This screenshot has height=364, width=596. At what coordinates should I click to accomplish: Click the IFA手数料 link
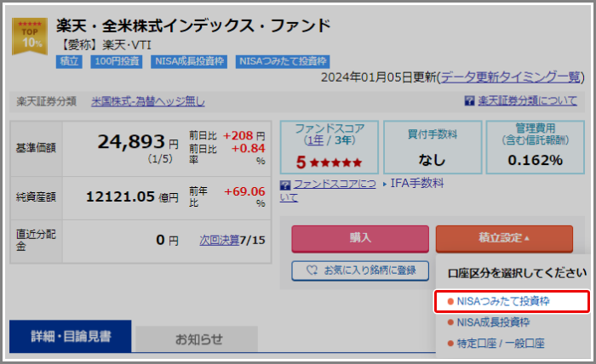point(417,184)
